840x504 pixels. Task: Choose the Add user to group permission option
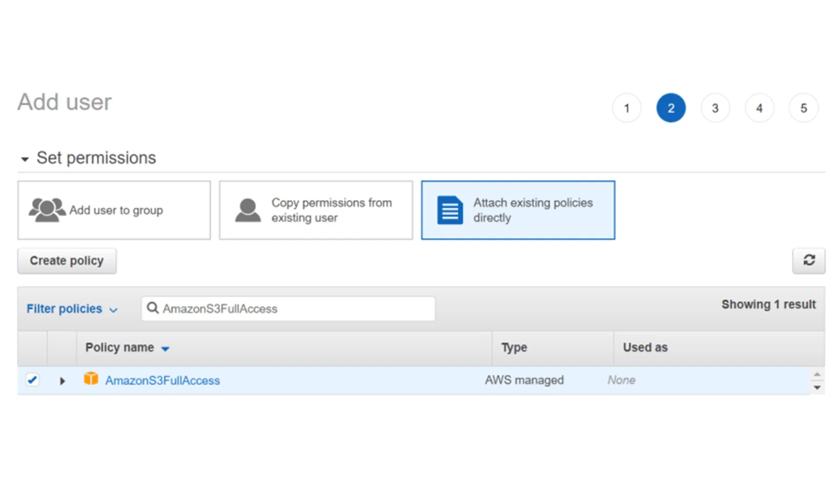(114, 209)
